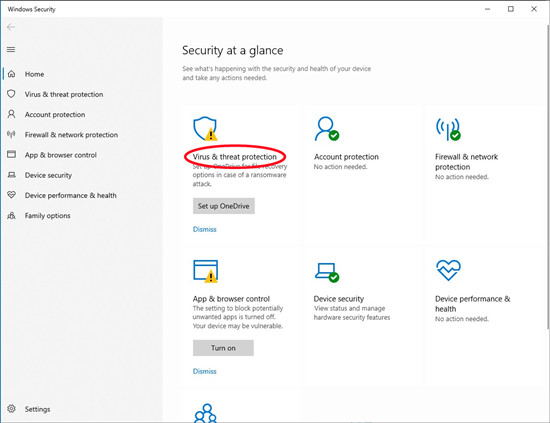Viewport: 550px width, 423px height.
Task: Open Firewall & network protection sidebar item
Action: (71, 135)
